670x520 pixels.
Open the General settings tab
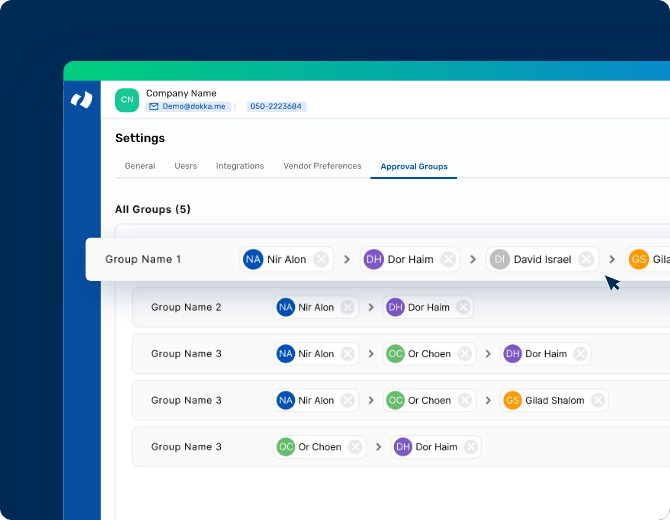(x=139, y=166)
